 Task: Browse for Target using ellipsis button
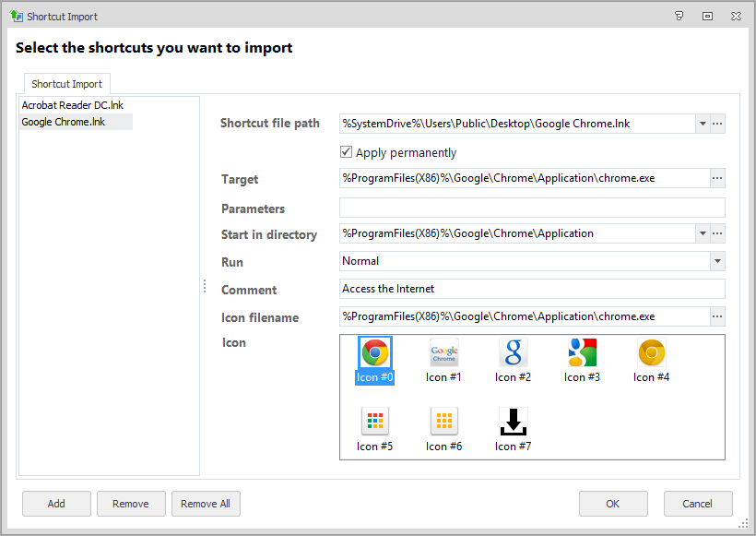point(717,178)
